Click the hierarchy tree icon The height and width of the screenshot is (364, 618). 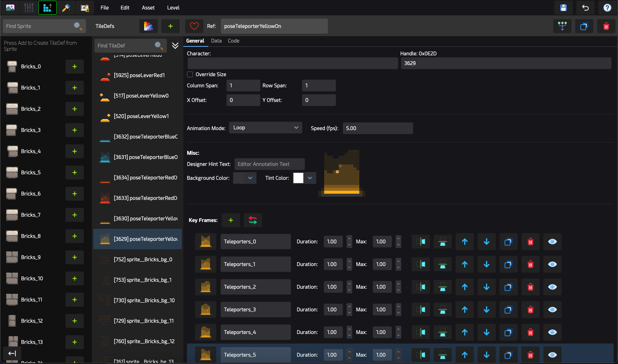[562, 26]
